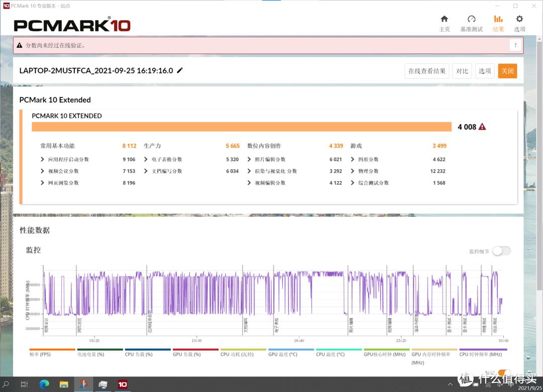The image size is (543, 392).
Task: Open File Explorer from the taskbar
Action: coord(64,384)
